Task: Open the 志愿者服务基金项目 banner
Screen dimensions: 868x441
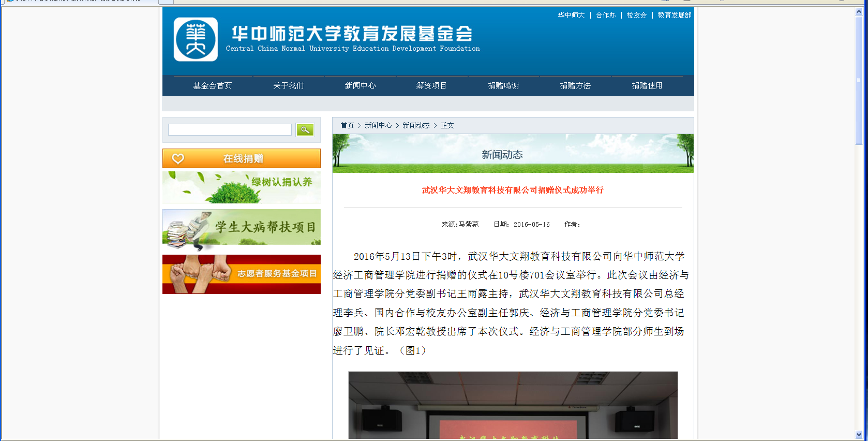Action: tap(242, 274)
